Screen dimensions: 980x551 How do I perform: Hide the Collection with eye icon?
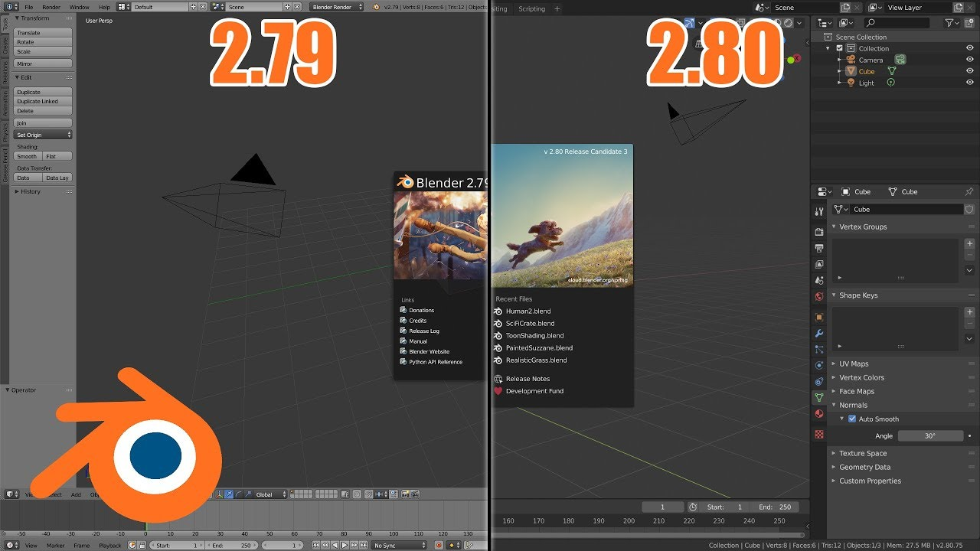point(969,48)
